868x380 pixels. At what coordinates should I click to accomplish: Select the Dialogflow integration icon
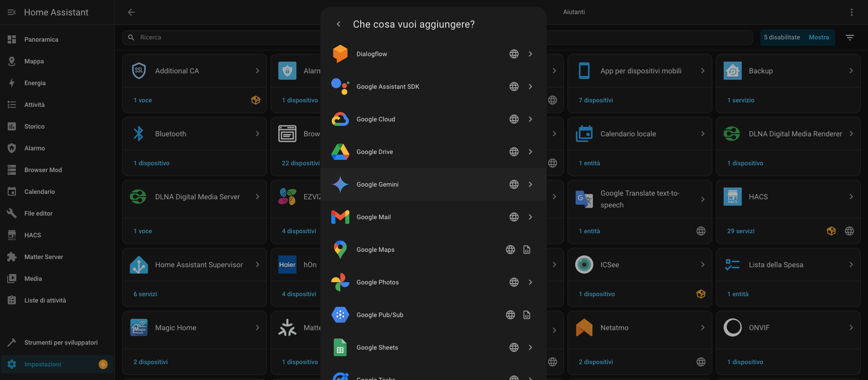pyautogui.click(x=340, y=54)
